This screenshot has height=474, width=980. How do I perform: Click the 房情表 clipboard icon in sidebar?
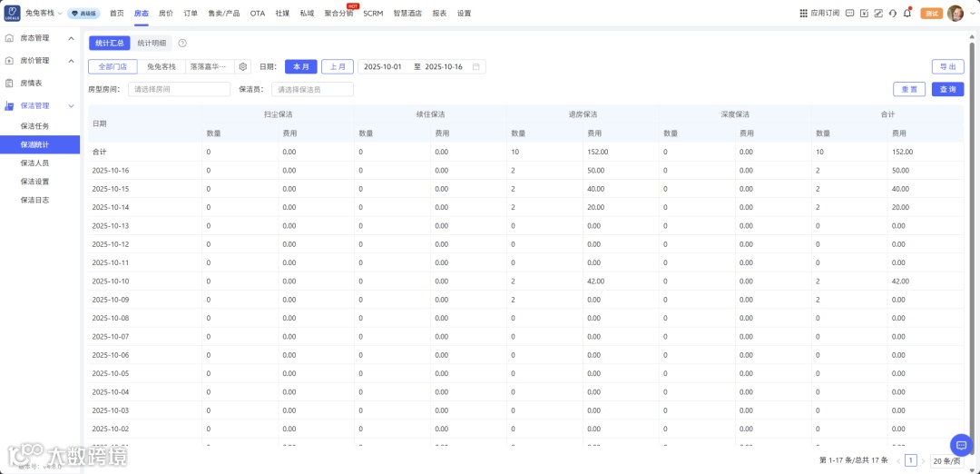pos(9,83)
